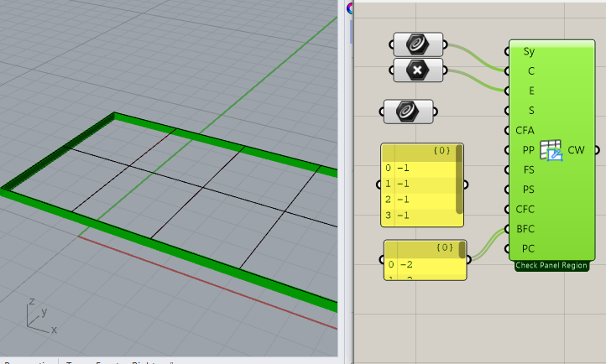Select row 3 in the -1 value panel
The image size is (606, 364).
pos(419,216)
